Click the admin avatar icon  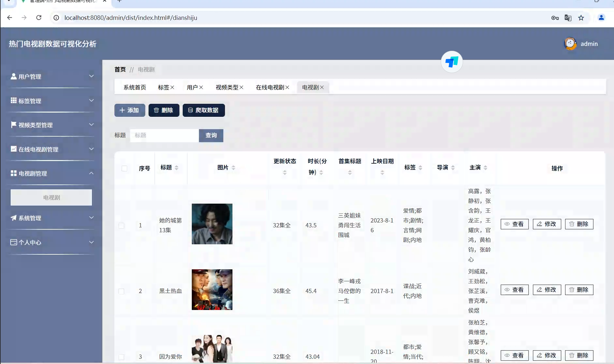(570, 44)
